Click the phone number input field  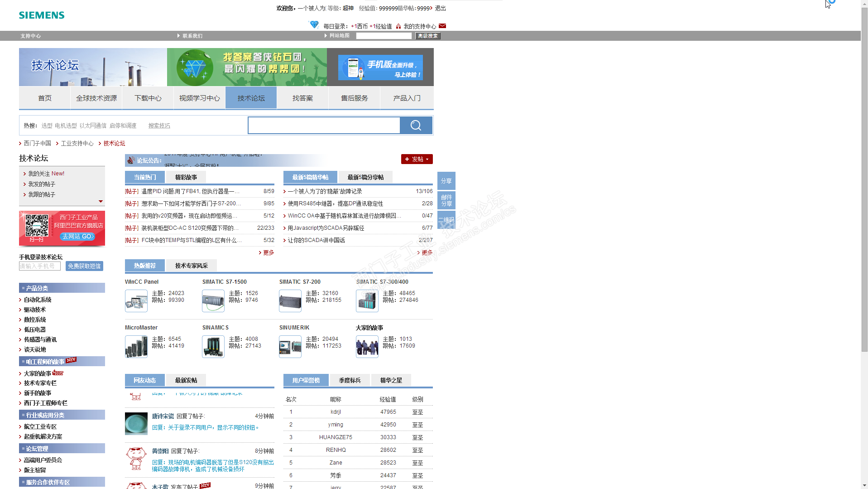pyautogui.click(x=40, y=266)
